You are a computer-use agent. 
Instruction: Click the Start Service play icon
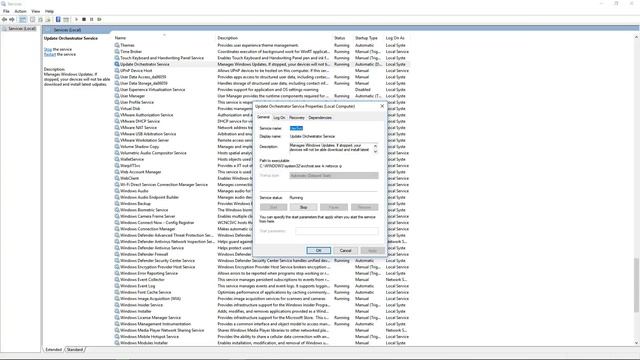[x=76, y=19]
